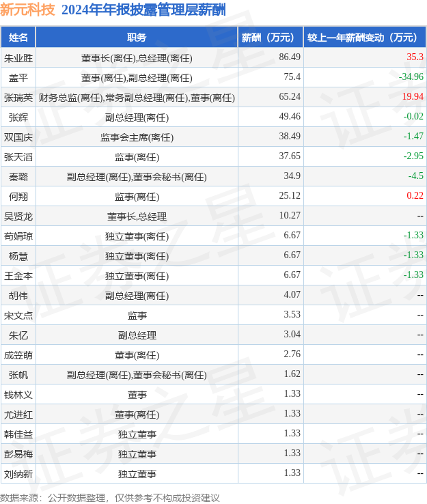Click salary value 10.27
The width and height of the screenshot is (427, 504).
coord(290,215)
